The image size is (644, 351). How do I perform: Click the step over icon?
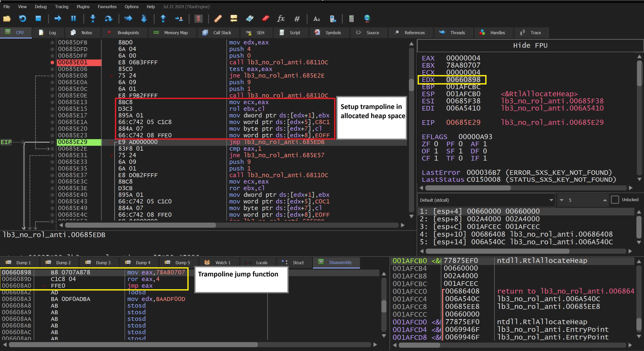[108, 18]
